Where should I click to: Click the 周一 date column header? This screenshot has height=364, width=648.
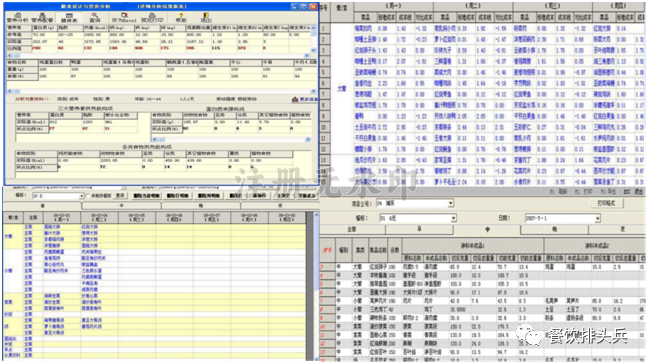pyautogui.click(x=62, y=217)
